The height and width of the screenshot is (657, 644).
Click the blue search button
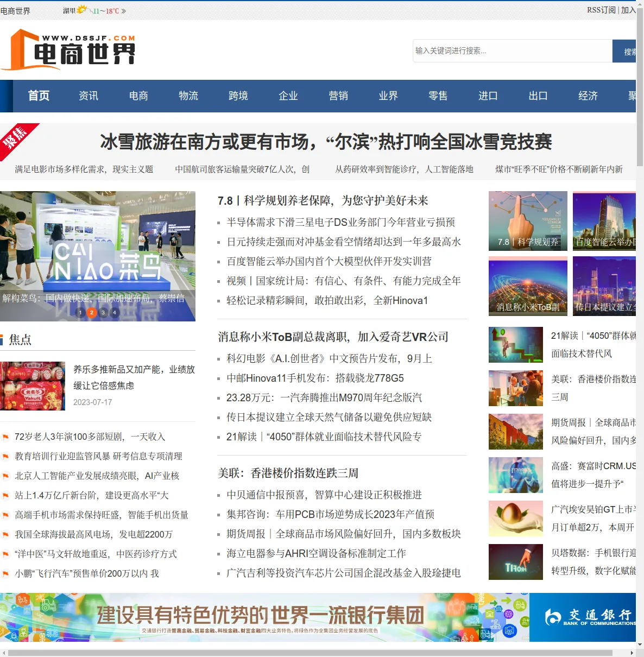click(624, 51)
